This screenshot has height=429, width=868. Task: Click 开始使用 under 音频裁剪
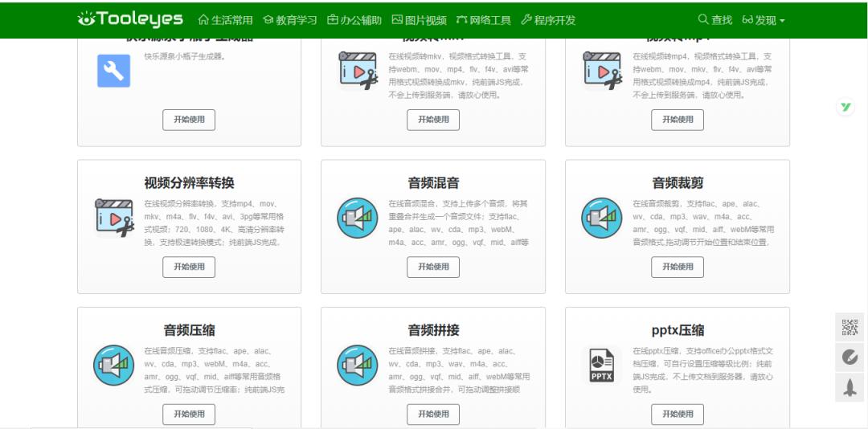(x=678, y=267)
